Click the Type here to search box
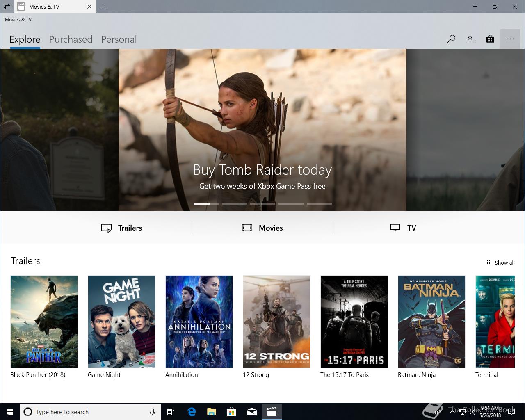Viewport: 525px width, 420px height. 89,412
